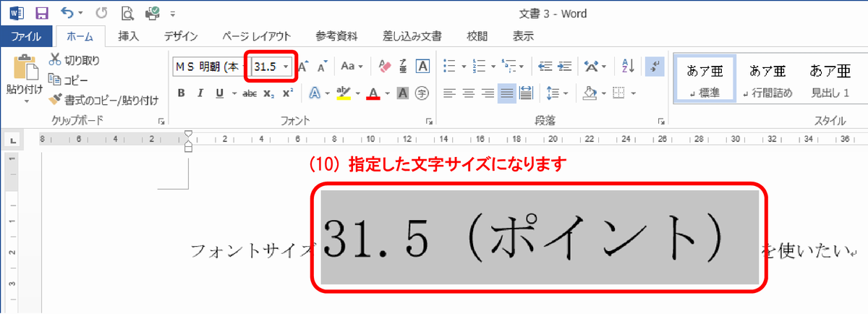Switch to the 参考資料 tab
Screen dimensions: 868x314
(335, 35)
